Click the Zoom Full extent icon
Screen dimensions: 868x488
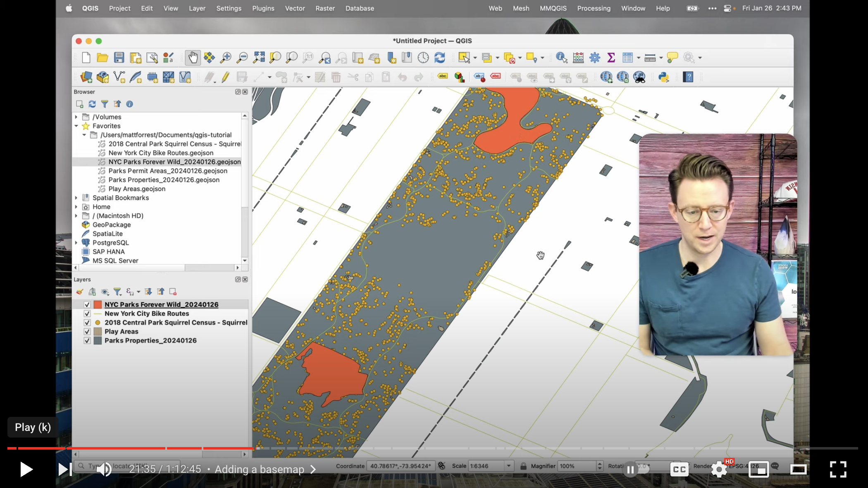tap(259, 57)
